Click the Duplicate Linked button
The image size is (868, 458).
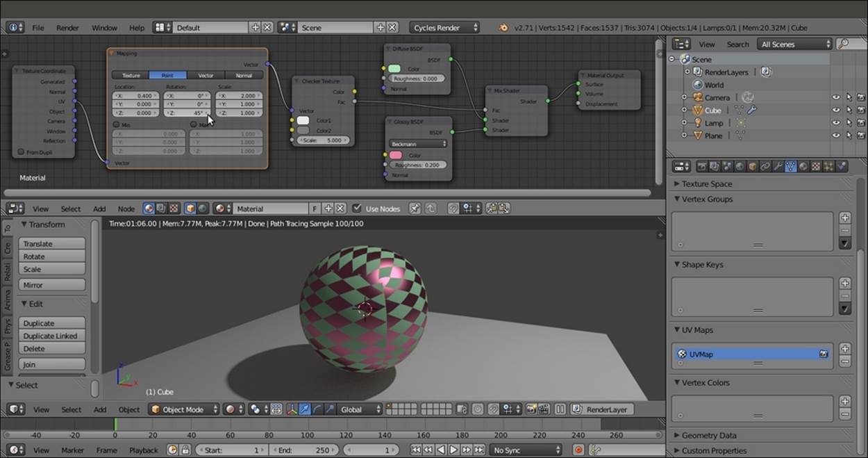pyautogui.click(x=52, y=336)
